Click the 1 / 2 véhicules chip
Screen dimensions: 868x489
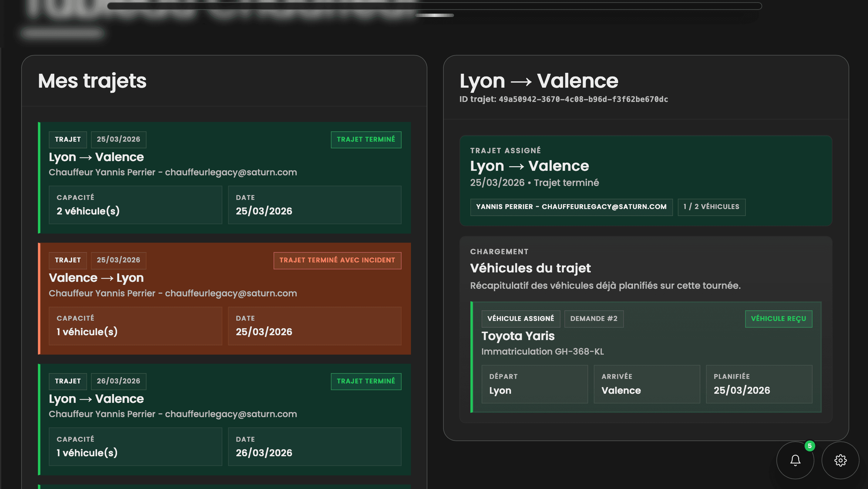click(711, 207)
